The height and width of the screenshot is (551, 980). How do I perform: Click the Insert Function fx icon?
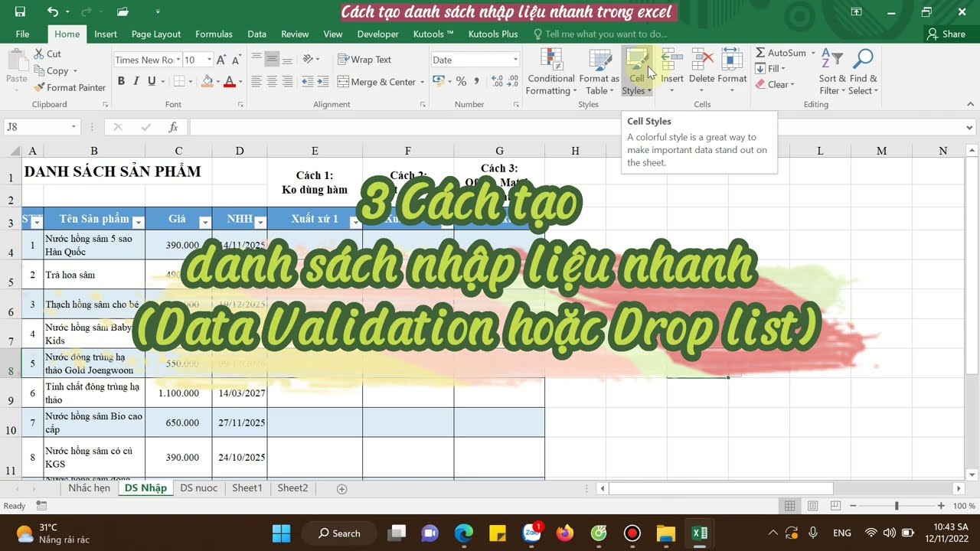[x=174, y=127]
